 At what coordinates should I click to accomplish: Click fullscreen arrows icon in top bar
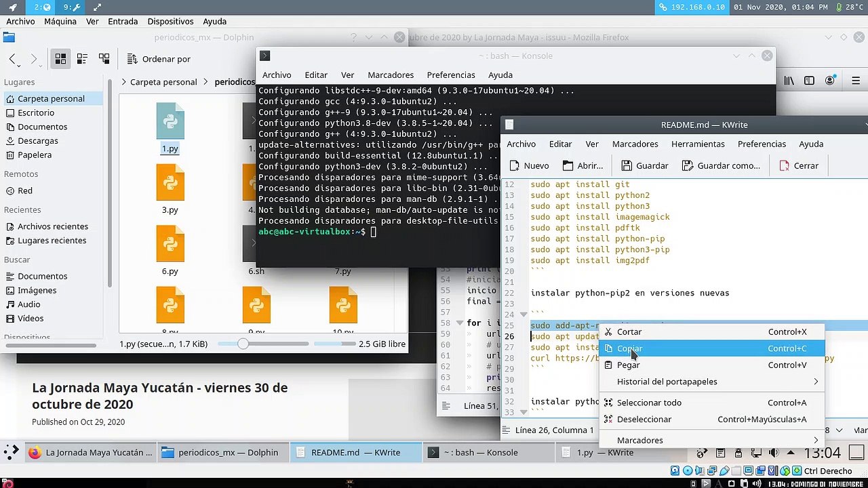(x=97, y=7)
